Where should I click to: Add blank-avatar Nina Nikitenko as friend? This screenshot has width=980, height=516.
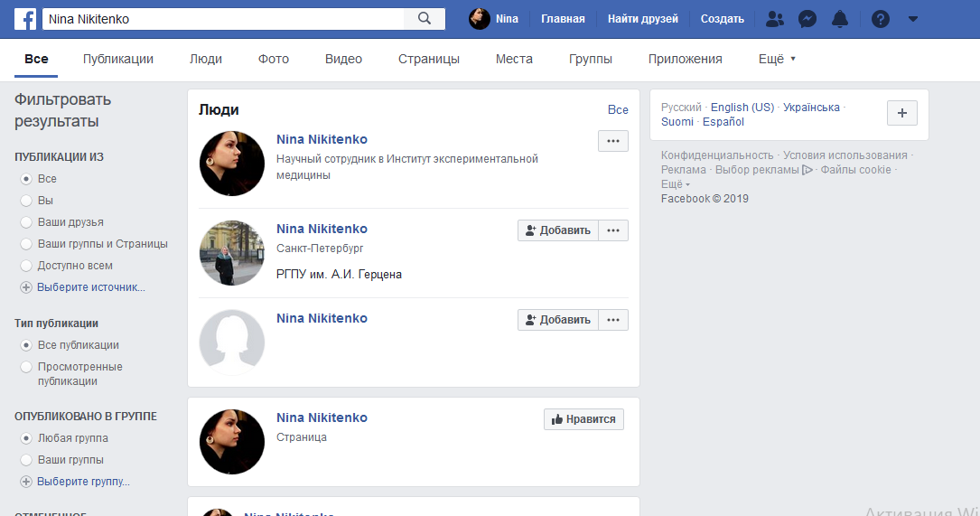point(558,320)
